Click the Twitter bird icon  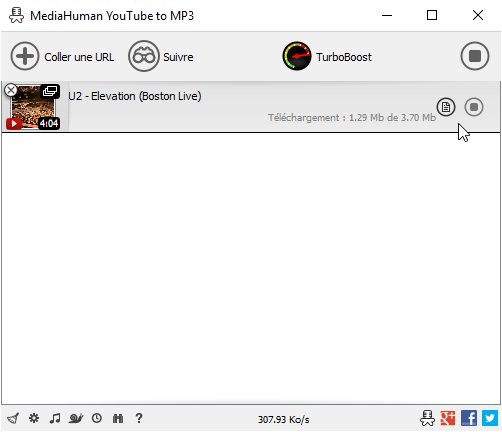click(x=490, y=418)
